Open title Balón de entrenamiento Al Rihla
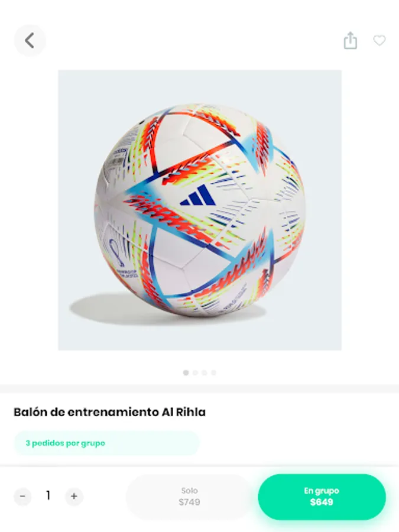The width and height of the screenshot is (399, 532). [109, 412]
